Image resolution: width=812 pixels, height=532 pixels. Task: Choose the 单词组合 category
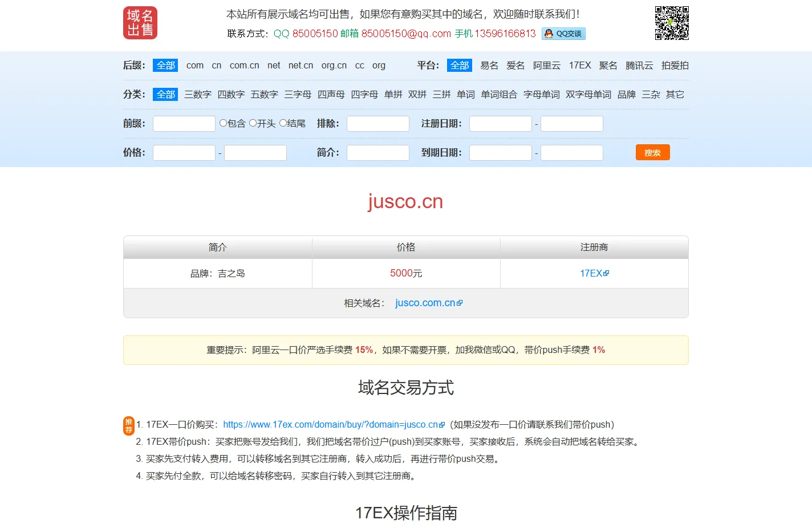499,95
